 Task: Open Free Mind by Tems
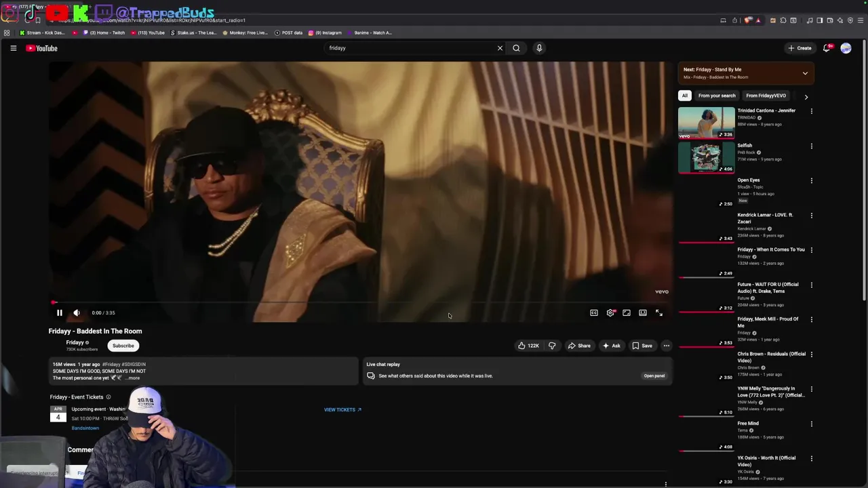(x=748, y=423)
